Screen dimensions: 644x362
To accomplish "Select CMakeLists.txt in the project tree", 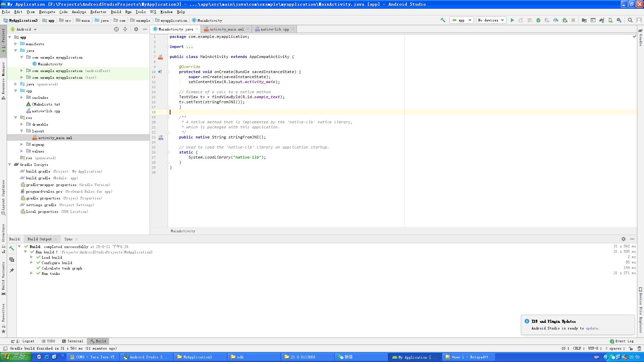I will [46, 104].
